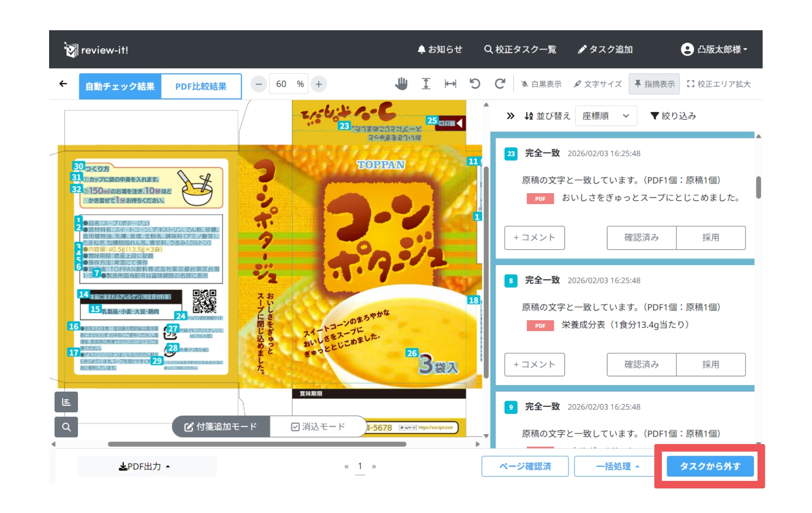Screen dimensions: 812x513
Task: Click the horizontal scrollbar under the preview
Action: (x=257, y=444)
